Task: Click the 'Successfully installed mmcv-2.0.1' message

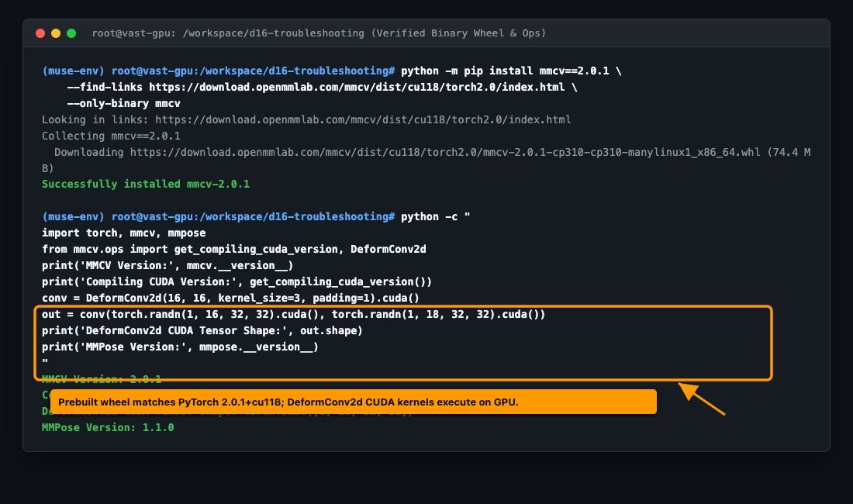Action: (146, 184)
